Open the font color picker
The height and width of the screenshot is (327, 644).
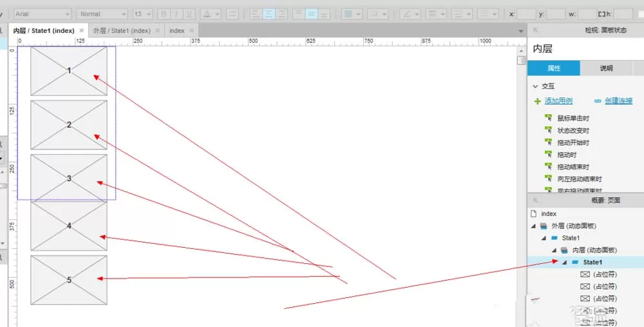pos(211,14)
